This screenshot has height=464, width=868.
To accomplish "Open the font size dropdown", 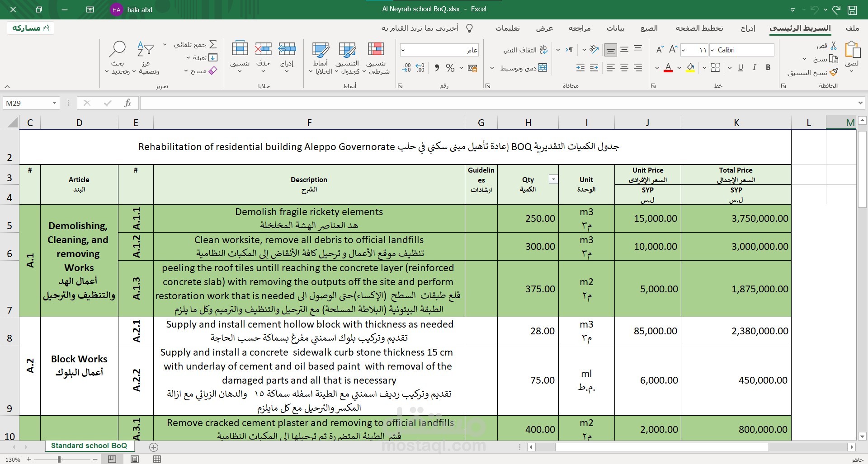I will tap(684, 50).
